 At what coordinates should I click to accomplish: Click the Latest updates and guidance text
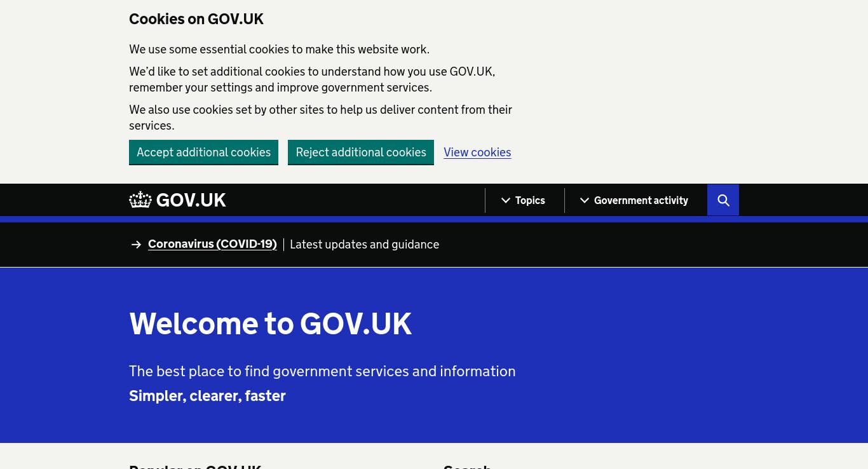364,244
